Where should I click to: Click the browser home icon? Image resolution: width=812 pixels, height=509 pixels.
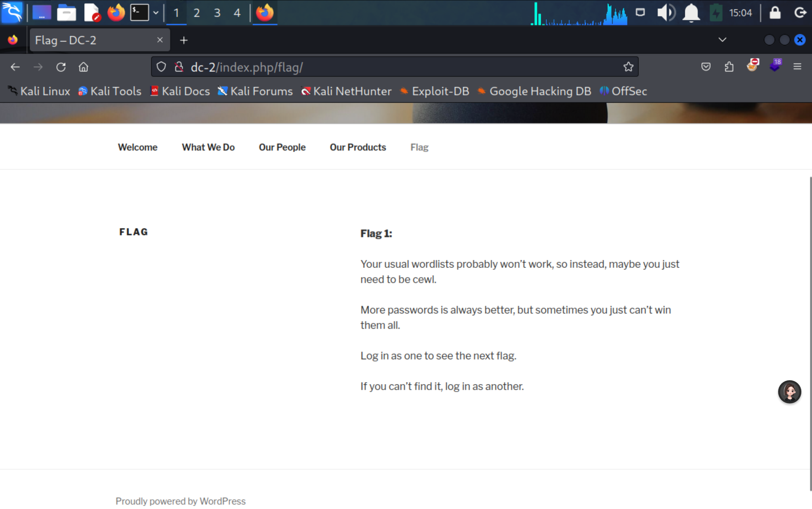pos(84,67)
